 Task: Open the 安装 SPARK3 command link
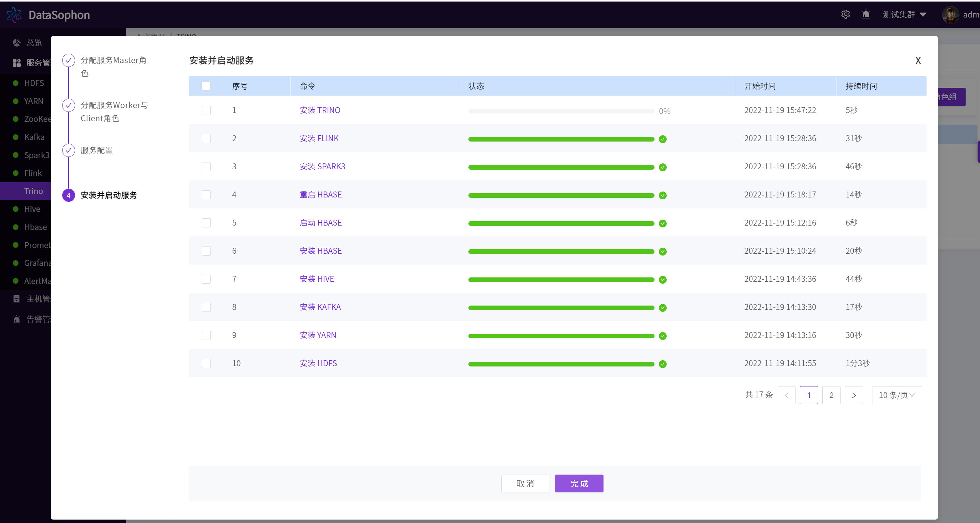click(x=323, y=167)
